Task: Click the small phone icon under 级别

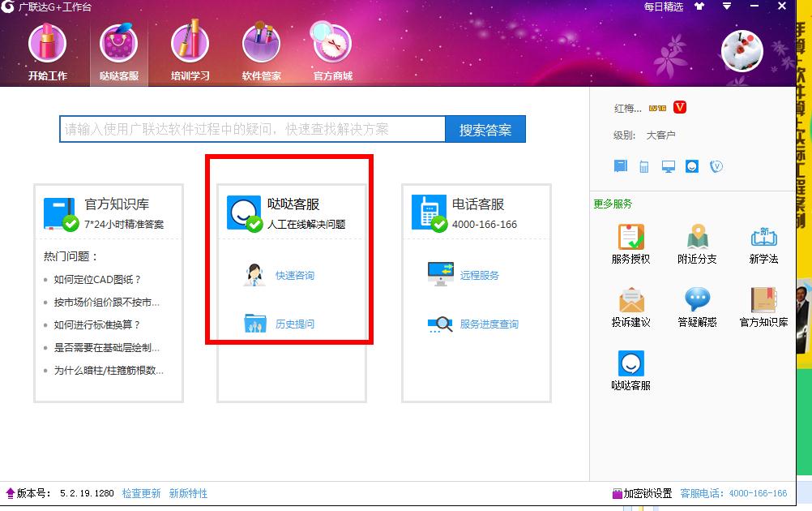Action: [x=643, y=166]
